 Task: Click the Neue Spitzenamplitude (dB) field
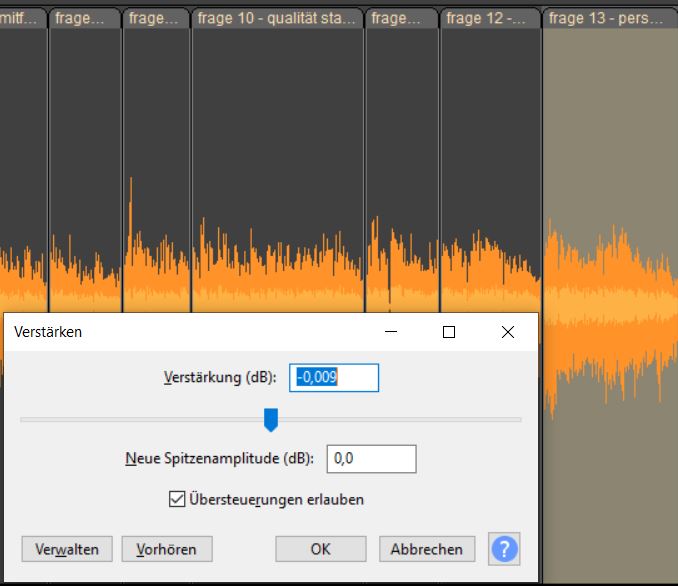click(371, 458)
